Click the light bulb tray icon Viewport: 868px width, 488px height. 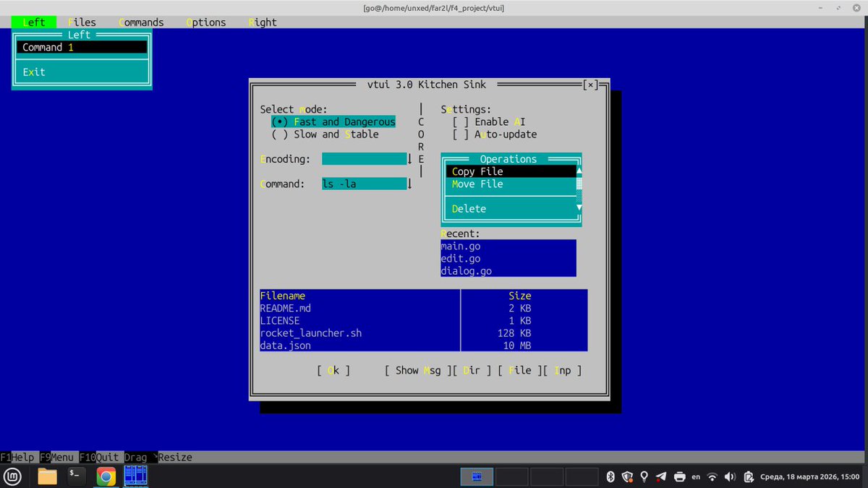(644, 476)
